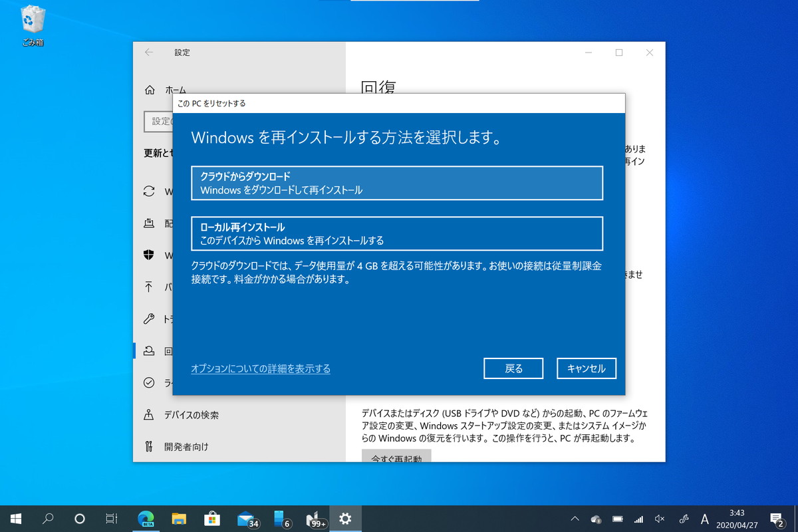Click the 更新と… section header in the sidebar

[x=158, y=153]
